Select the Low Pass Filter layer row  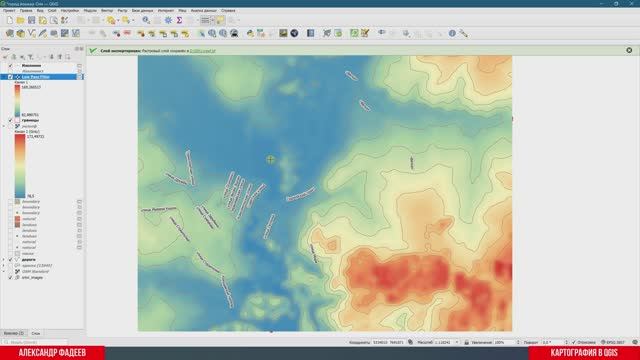[x=42, y=77]
